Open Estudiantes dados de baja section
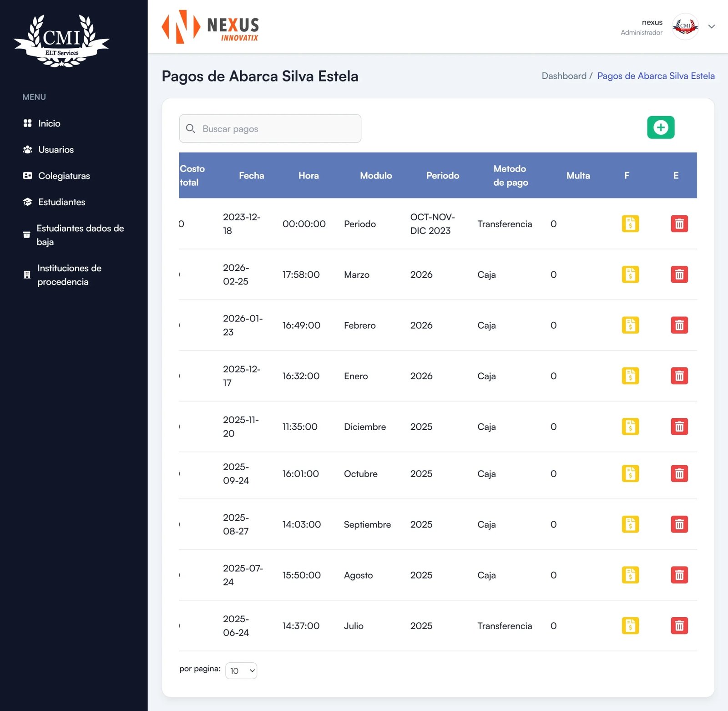Image resolution: width=728 pixels, height=711 pixels. tap(80, 235)
